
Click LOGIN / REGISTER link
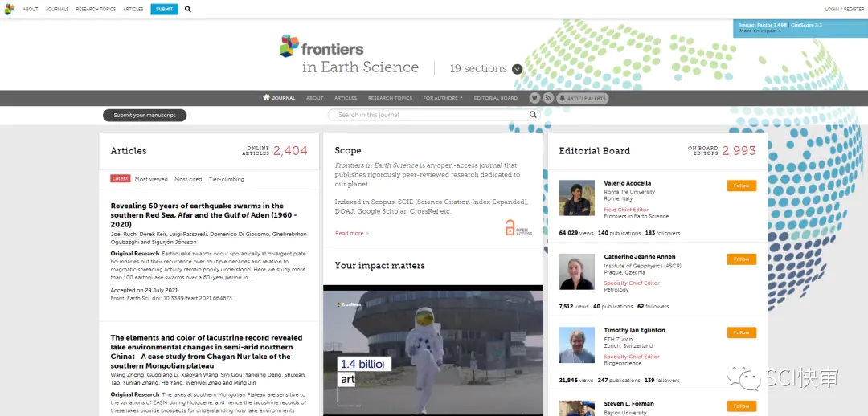tap(844, 10)
